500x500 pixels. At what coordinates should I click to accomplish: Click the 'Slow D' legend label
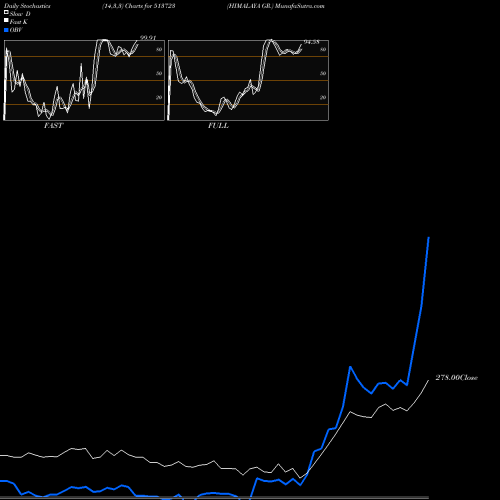[20, 14]
